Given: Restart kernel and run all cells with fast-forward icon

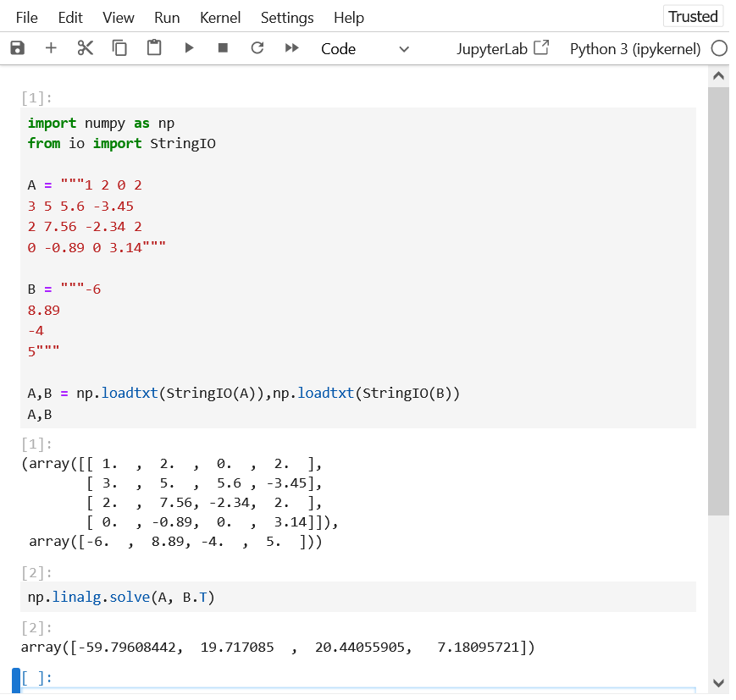Looking at the screenshot, I should 291,48.
